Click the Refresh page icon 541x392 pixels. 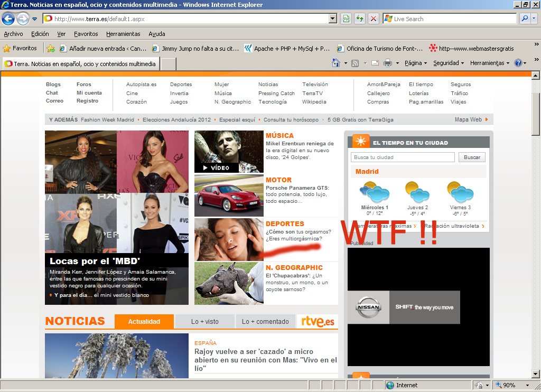click(360, 18)
